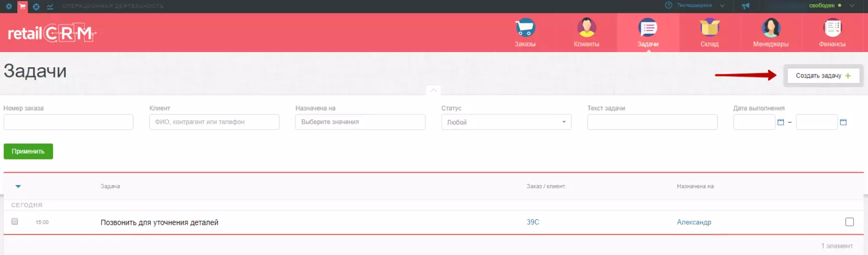
Task: Open calendar for the end date
Action: [x=843, y=122]
